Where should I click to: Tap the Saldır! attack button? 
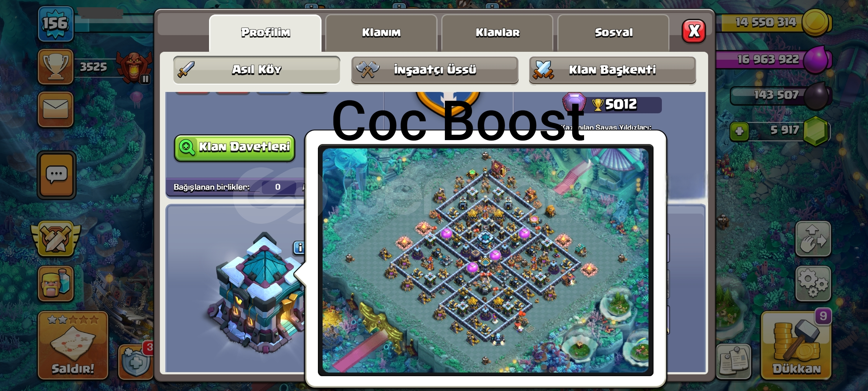73,345
